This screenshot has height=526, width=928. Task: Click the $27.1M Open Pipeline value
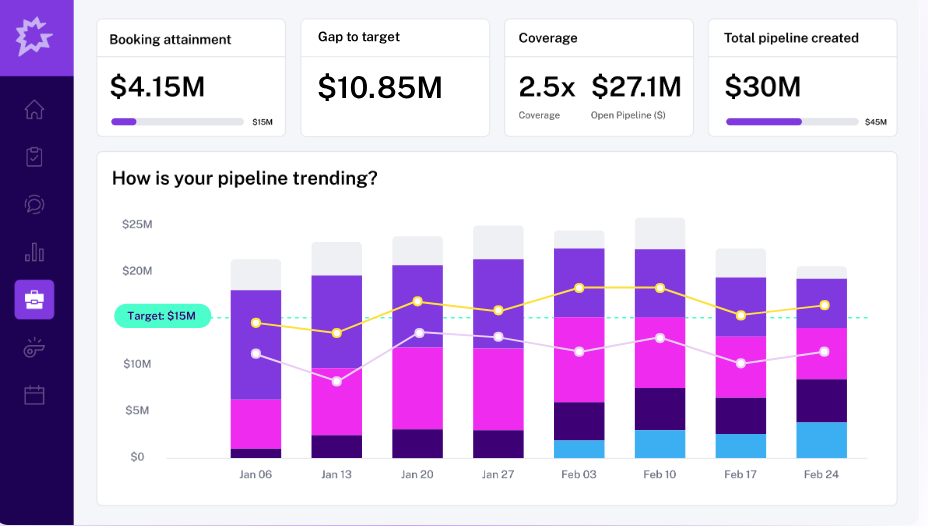[636, 87]
